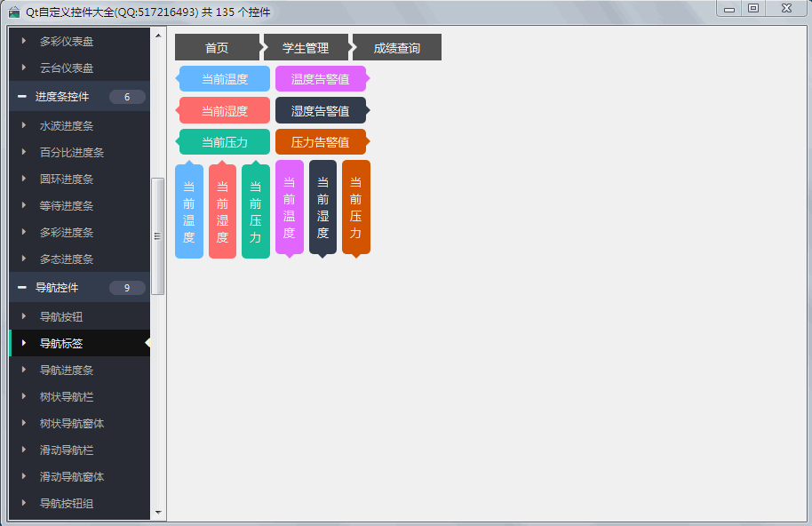This screenshot has width=812, height=526.
Task: Click the arrow icon beside 水波进度条
Action: click(x=24, y=125)
